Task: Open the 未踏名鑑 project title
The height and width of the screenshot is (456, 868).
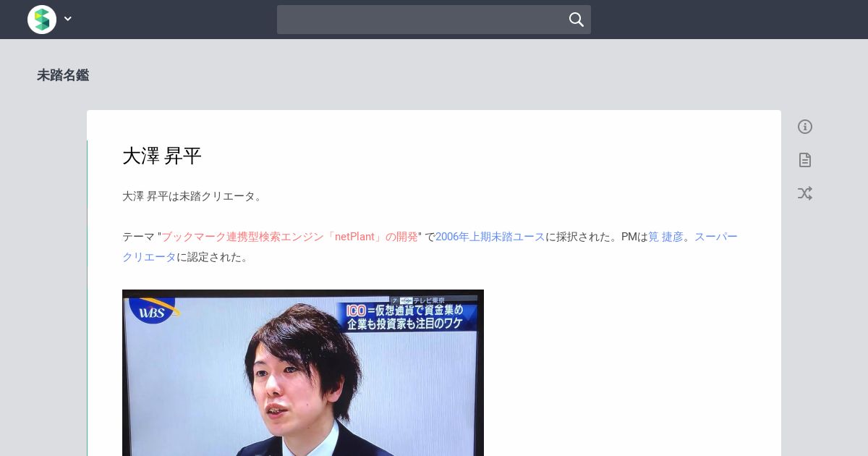Action: (x=63, y=75)
